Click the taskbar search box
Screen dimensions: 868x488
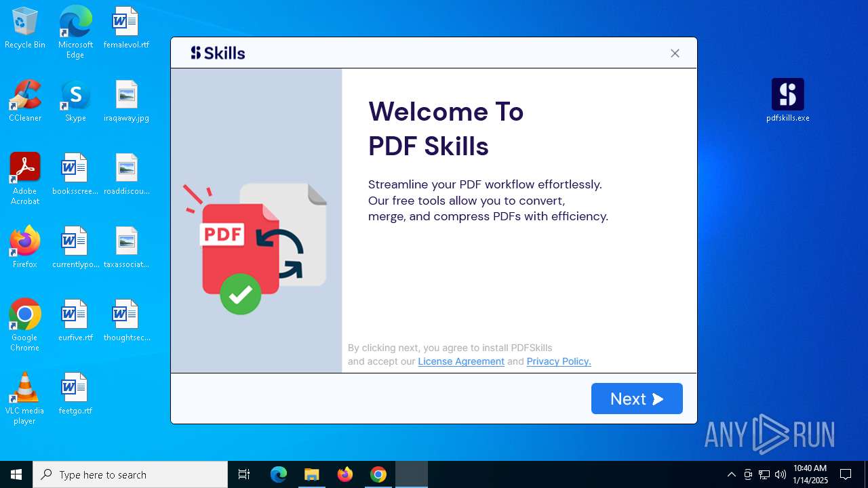pos(130,474)
